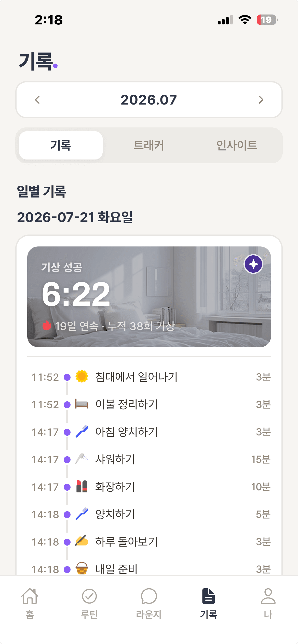Switch to the 인사이트 tab

pyautogui.click(x=237, y=145)
